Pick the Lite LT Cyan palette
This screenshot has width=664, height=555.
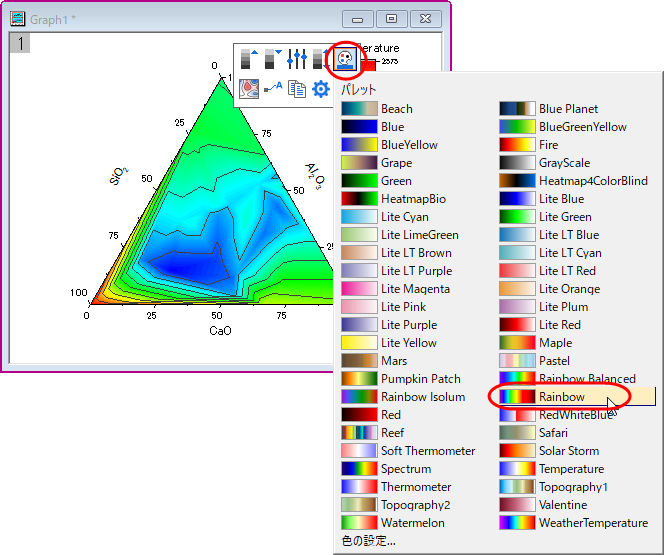click(x=551, y=253)
